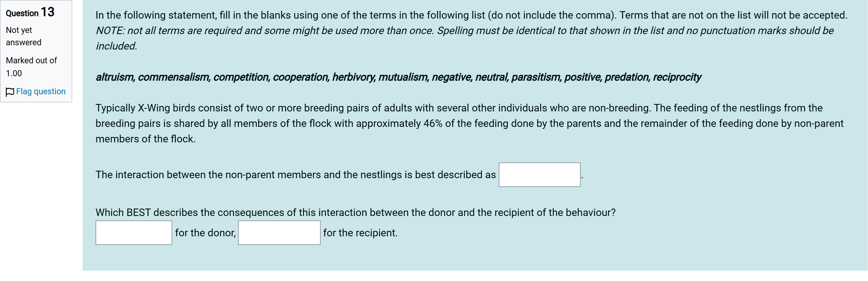The width and height of the screenshot is (868, 281).
Task: Click the word "neutral" in the term list
Action: (x=491, y=77)
